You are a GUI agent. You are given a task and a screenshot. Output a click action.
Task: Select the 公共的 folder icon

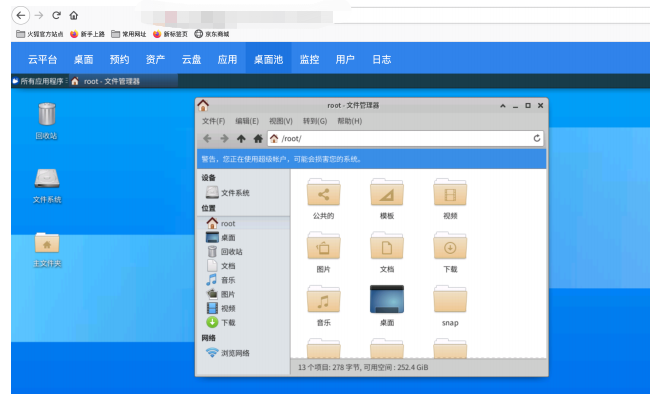(323, 193)
